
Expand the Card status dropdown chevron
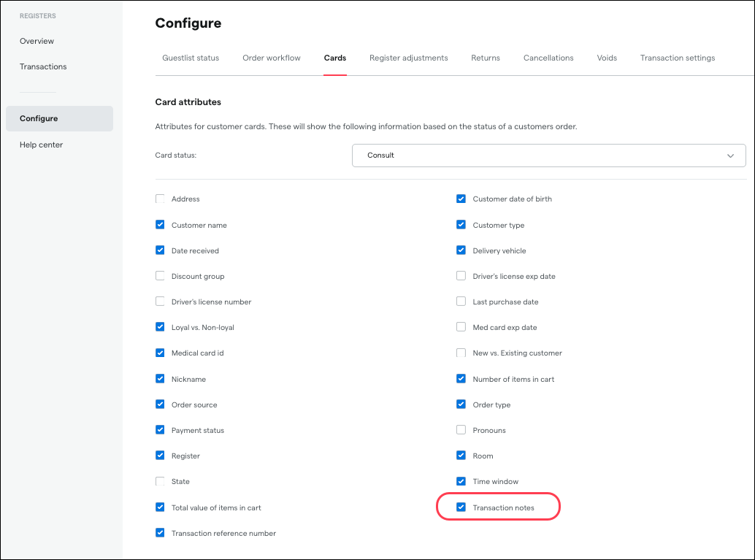coord(730,156)
